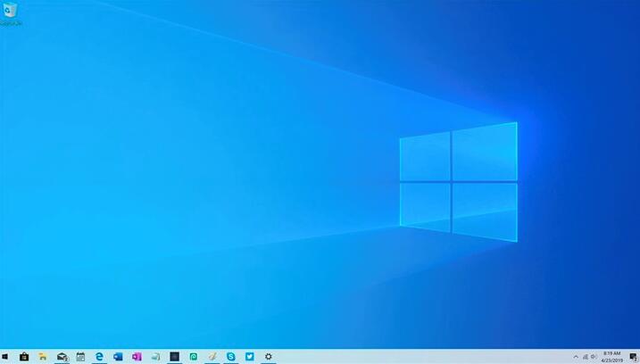Launch Microsoft Edge browser
Image resolution: width=640 pixels, height=364 pixels.
(x=99, y=357)
